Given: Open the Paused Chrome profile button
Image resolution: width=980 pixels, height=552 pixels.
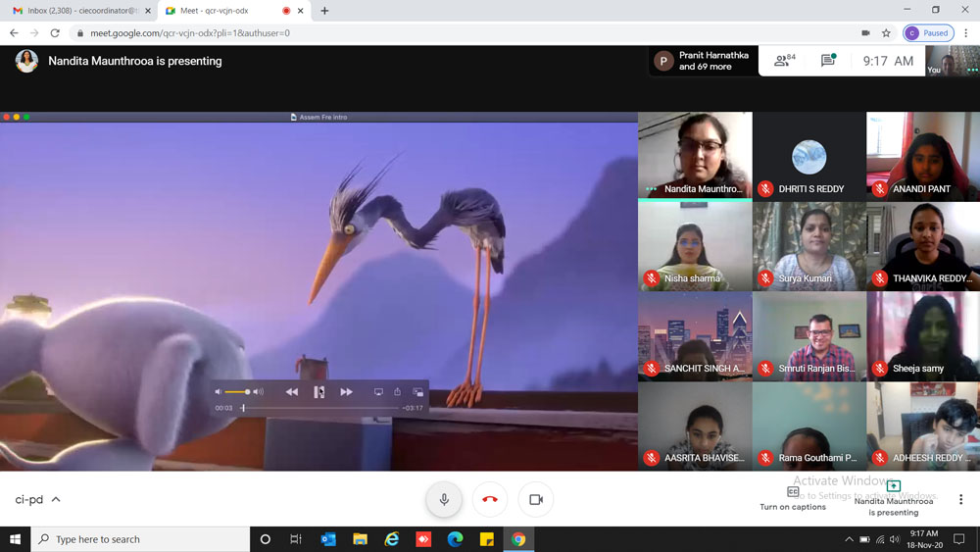Looking at the screenshot, I should point(929,33).
